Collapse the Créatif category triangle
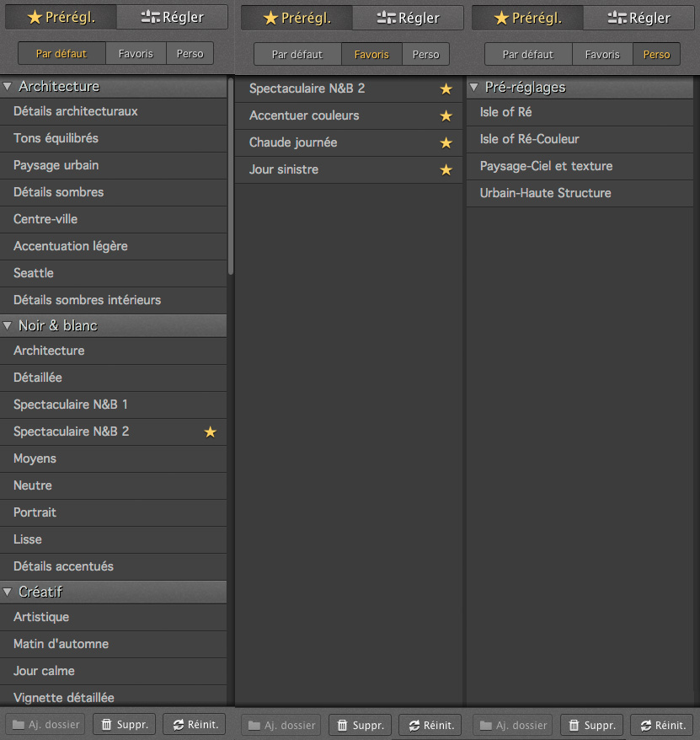This screenshot has height=740, width=700. click(x=7, y=592)
